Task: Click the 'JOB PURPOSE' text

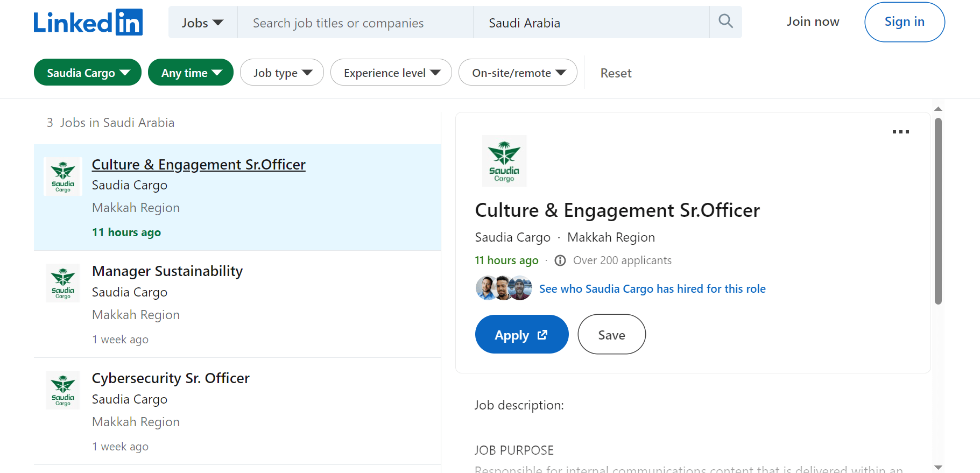Action: coord(514,450)
